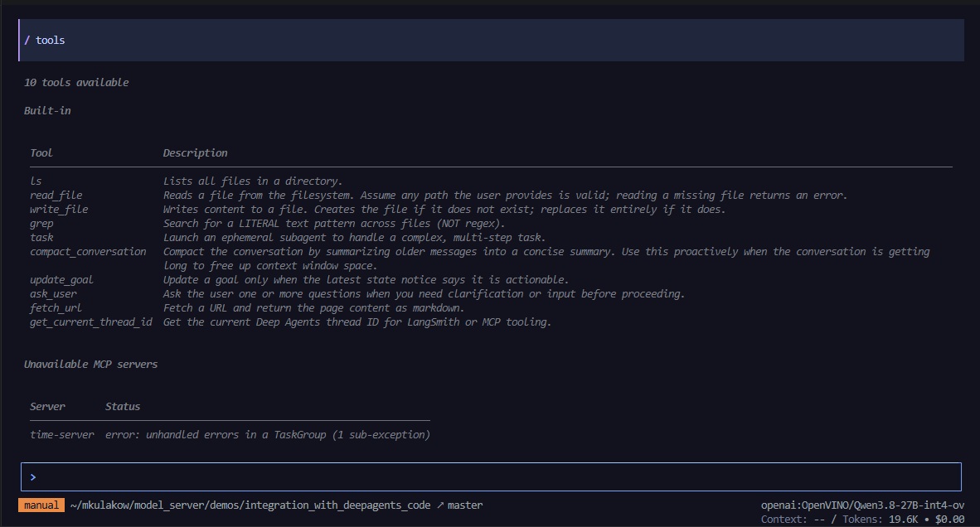The width and height of the screenshot is (980, 527).
Task: Click the '$0.00' cost indicator
Action: (949, 520)
